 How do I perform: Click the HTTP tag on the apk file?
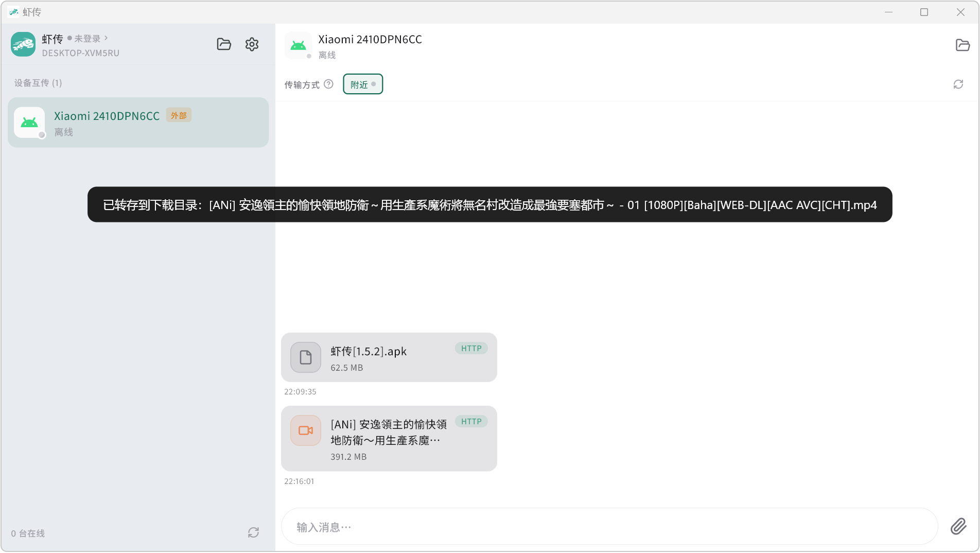(471, 349)
